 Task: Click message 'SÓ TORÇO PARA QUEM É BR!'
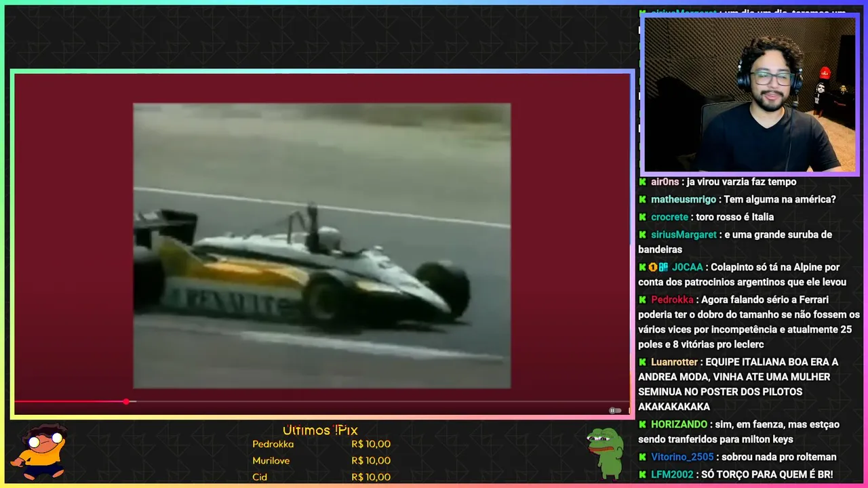(x=768, y=474)
